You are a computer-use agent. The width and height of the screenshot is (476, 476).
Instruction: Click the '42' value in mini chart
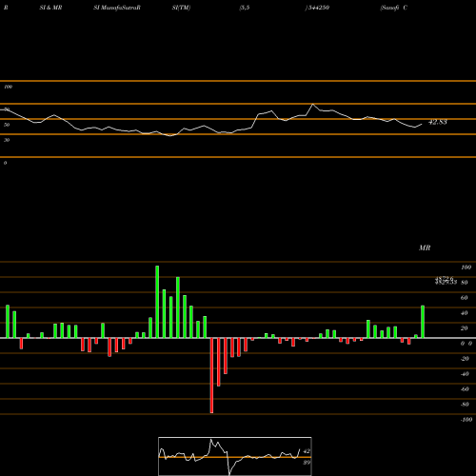pyautogui.click(x=307, y=451)
